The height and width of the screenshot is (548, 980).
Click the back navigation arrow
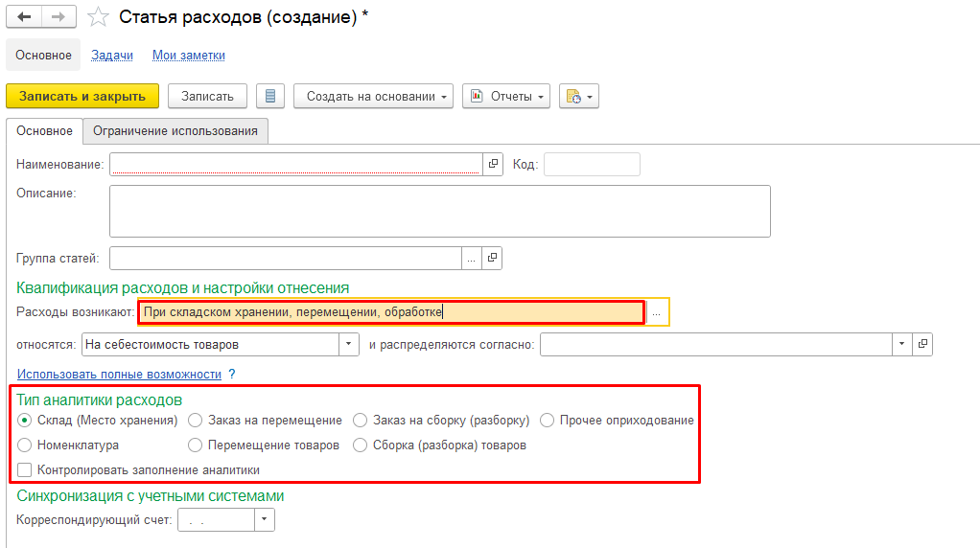(24, 17)
